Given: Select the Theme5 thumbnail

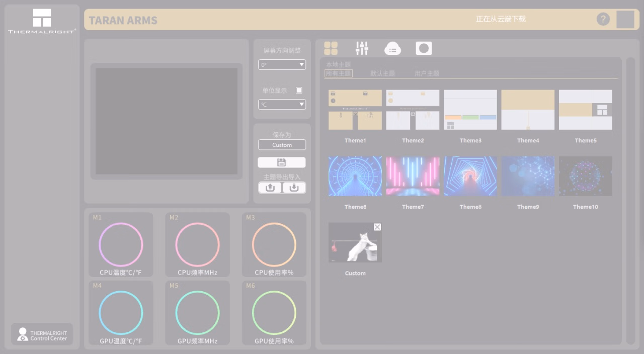Looking at the screenshot, I should click(586, 110).
